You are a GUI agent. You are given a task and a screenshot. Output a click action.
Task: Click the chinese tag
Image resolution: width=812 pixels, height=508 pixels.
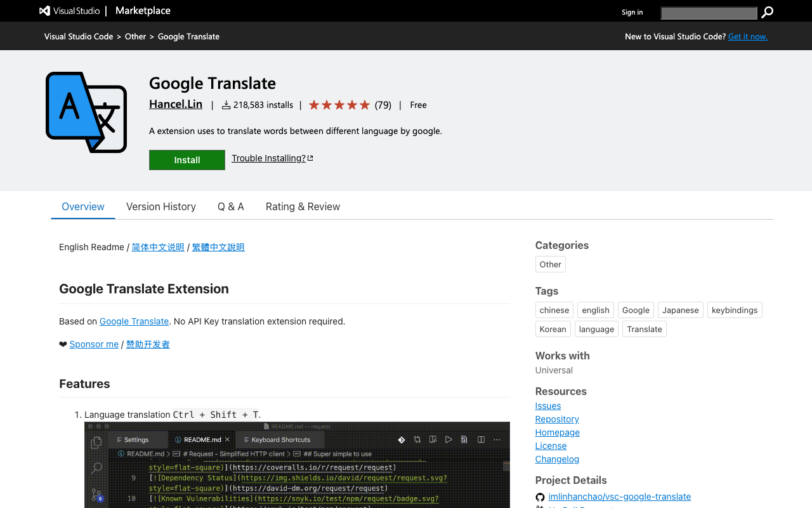554,310
